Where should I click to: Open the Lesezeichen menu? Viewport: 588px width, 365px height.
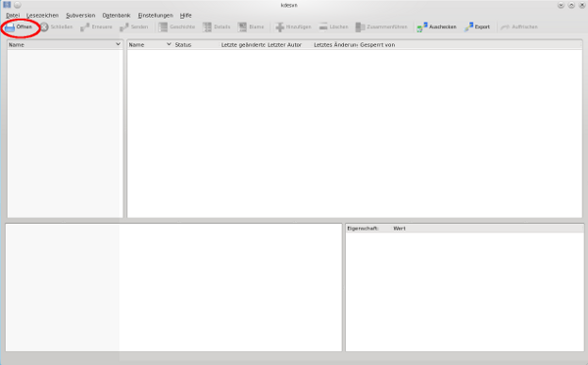[x=42, y=16]
